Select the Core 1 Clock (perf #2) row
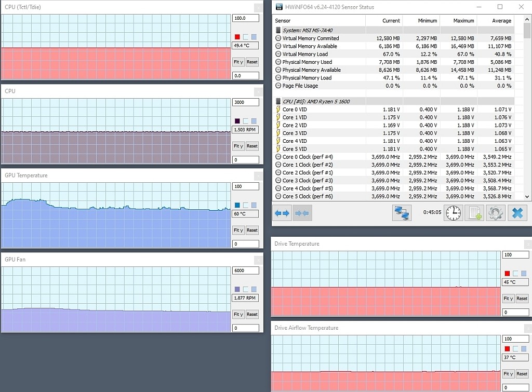The height and width of the screenshot is (392, 532). [x=394, y=165]
